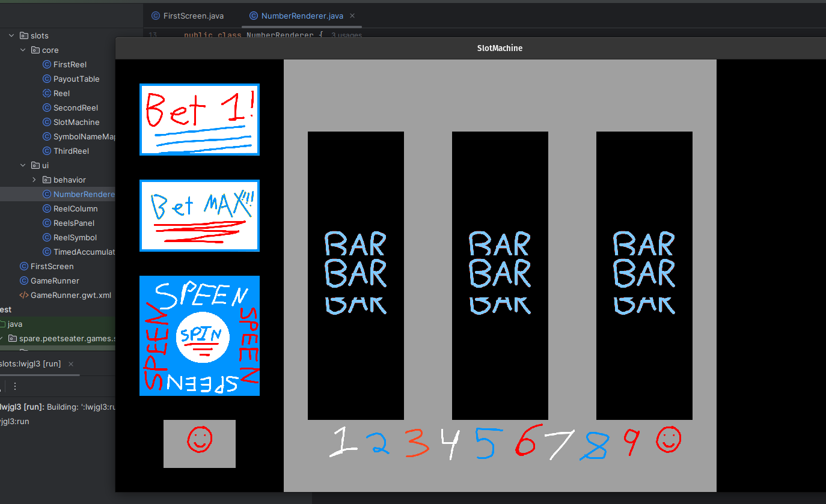Collapse the slots folder in project tree
The height and width of the screenshot is (504, 826).
click(x=11, y=35)
